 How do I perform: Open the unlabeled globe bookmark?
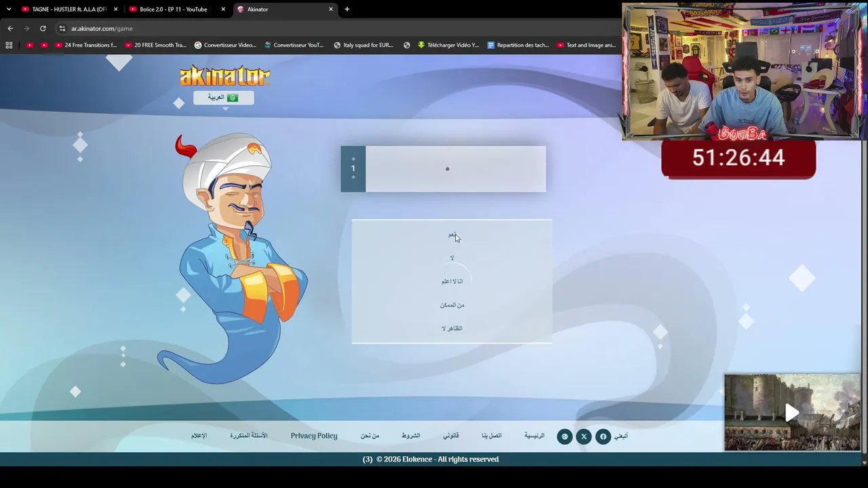[407, 45]
